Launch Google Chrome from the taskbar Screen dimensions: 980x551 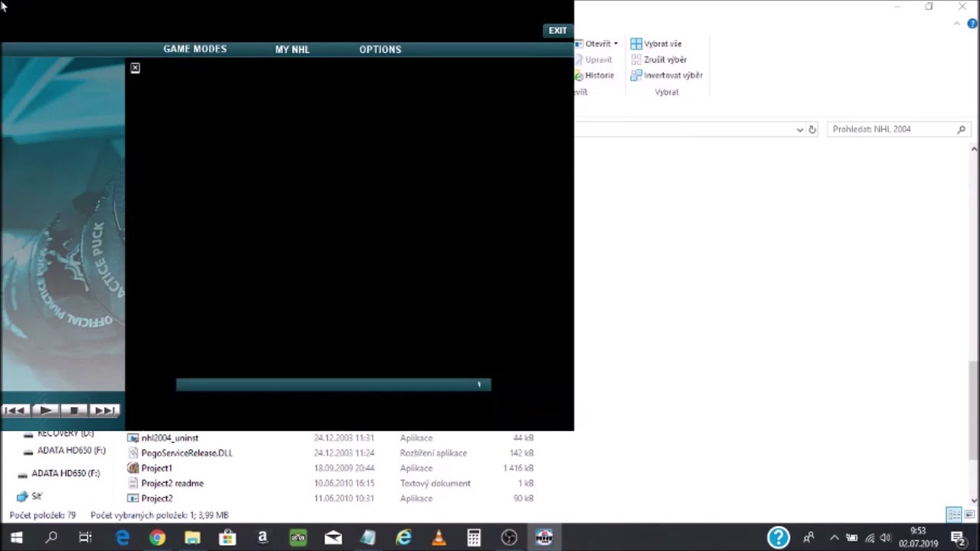click(157, 538)
